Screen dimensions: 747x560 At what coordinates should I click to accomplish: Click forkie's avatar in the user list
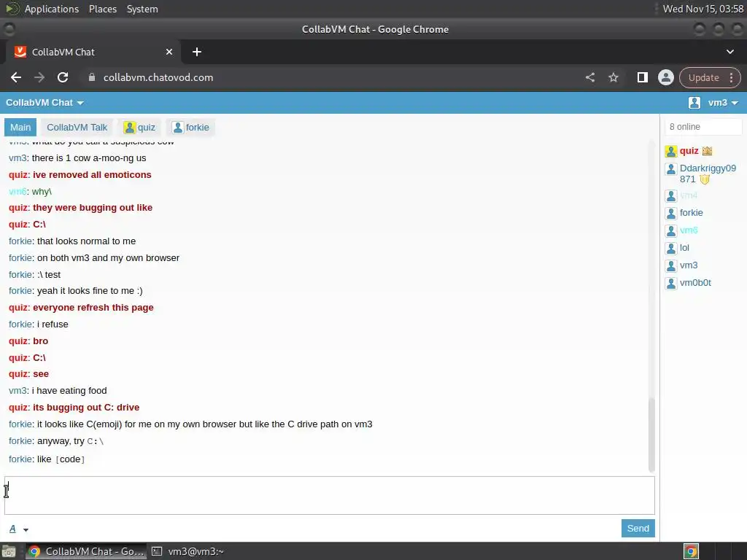[671, 214]
